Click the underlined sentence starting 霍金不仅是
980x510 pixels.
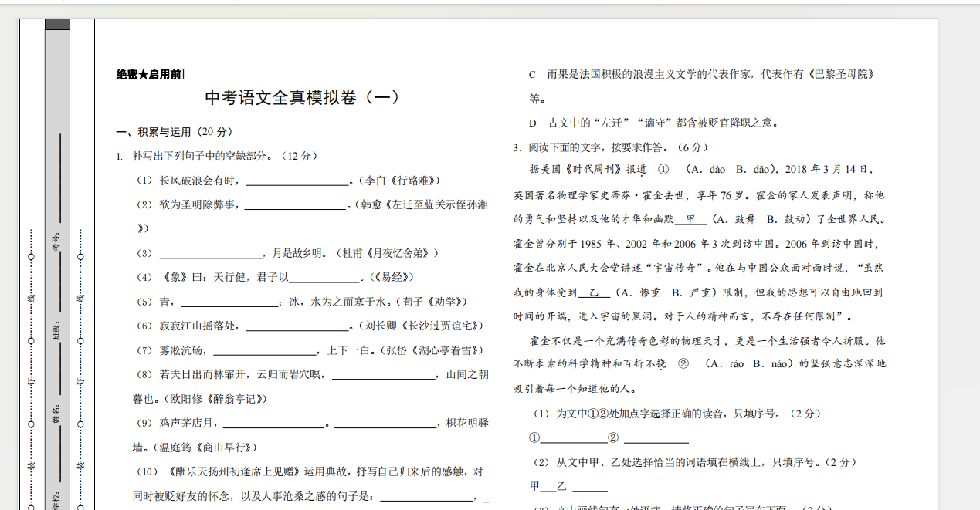pyautogui.click(x=698, y=341)
